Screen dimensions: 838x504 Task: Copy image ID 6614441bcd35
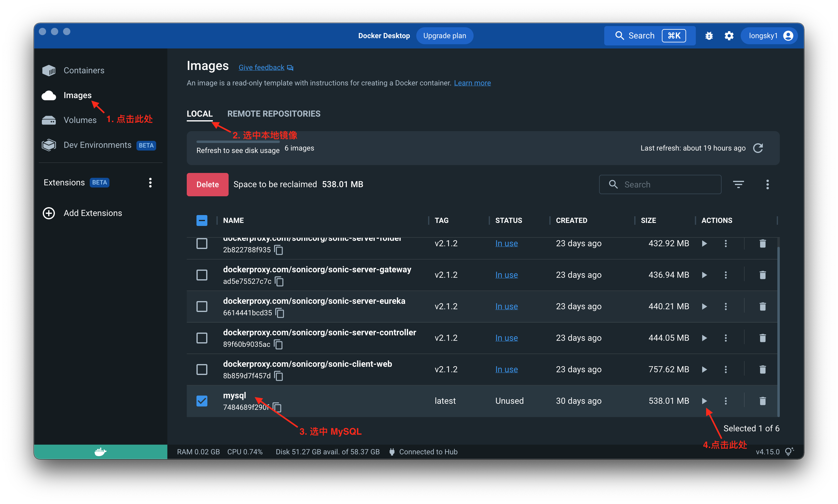tap(280, 313)
